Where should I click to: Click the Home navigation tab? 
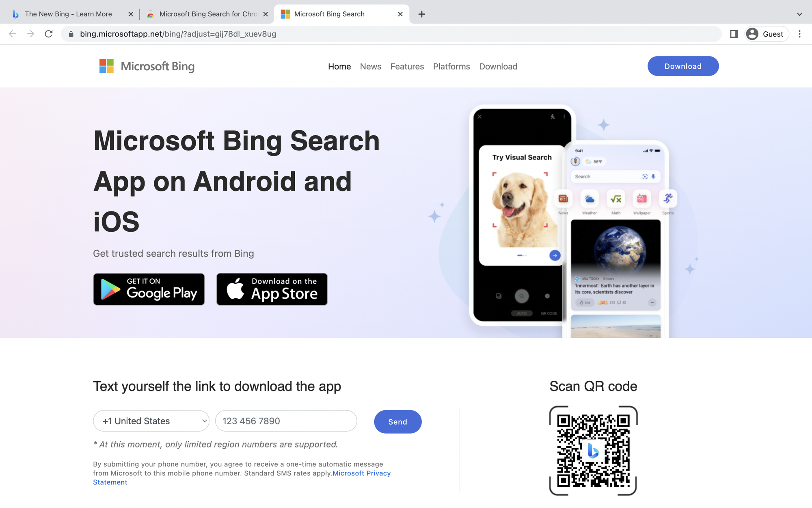coord(339,66)
